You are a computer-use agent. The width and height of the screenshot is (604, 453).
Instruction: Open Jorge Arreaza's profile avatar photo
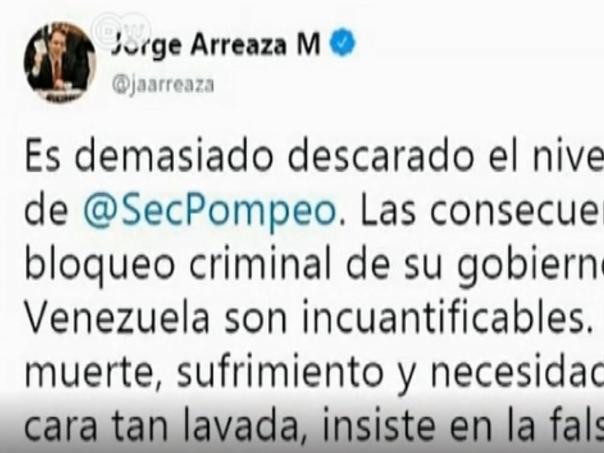coord(60,62)
